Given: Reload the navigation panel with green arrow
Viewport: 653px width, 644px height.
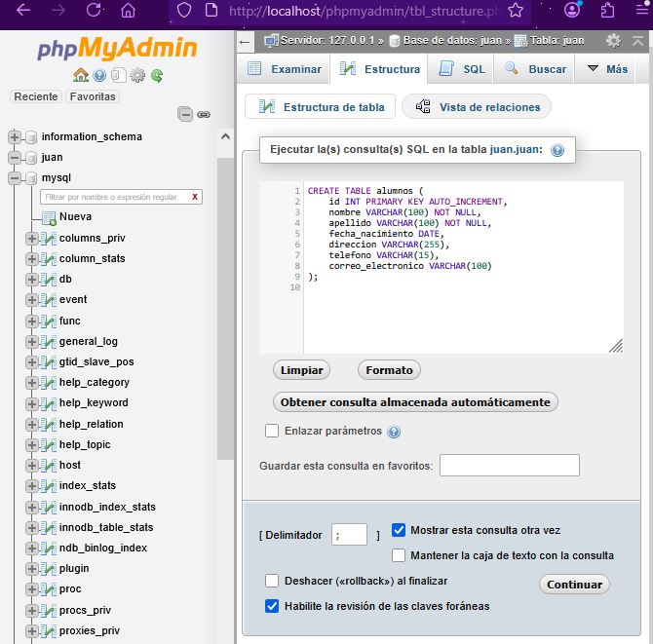Looking at the screenshot, I should click(x=156, y=75).
